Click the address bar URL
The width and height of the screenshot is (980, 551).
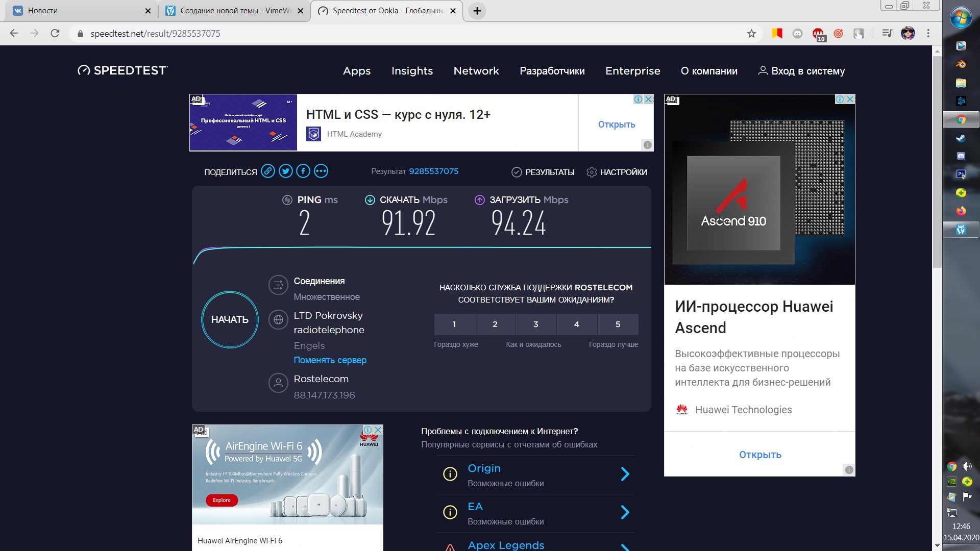155,34
